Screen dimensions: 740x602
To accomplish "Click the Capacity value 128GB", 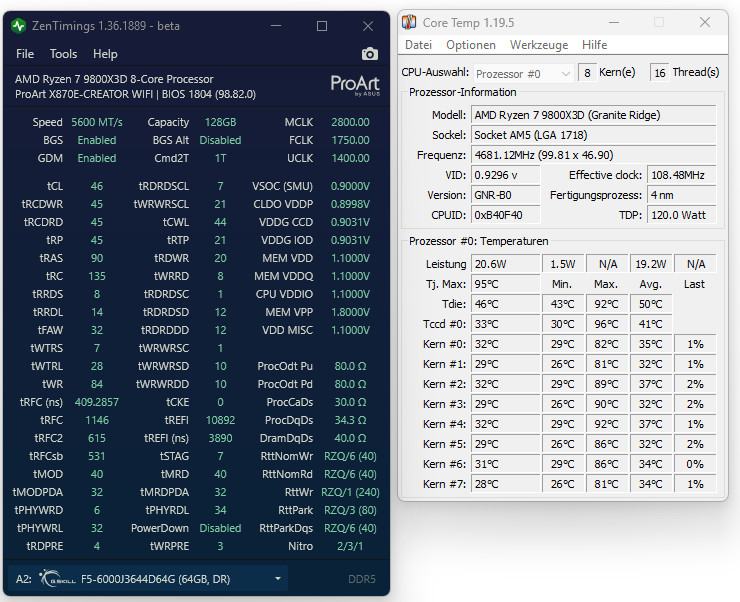I will 220,122.
